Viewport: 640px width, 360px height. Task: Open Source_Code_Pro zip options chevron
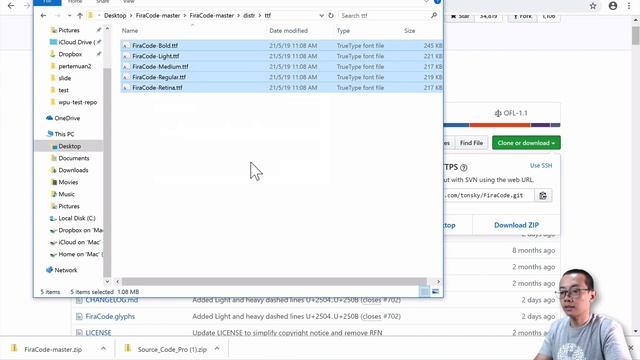(x=217, y=349)
